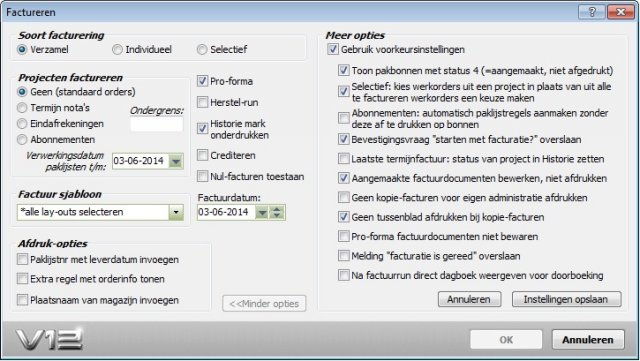The width and height of the screenshot is (640, 361).
Task: Choose Abonnementen project option
Action: point(22,140)
